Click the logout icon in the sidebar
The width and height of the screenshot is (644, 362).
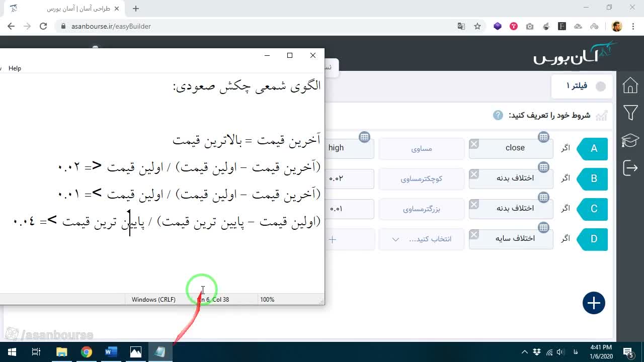[x=630, y=167]
